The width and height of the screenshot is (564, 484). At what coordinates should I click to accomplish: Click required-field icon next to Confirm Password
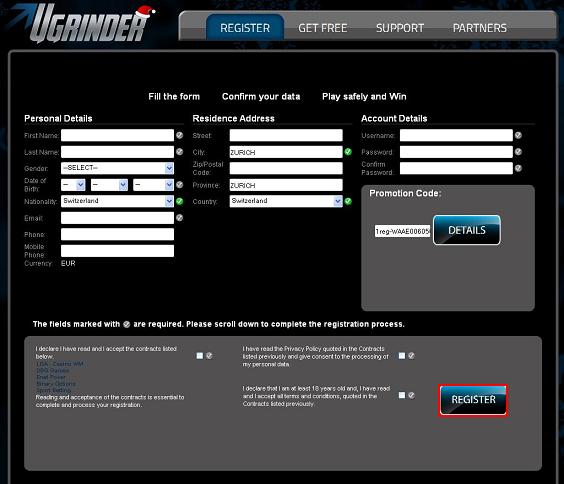tap(518, 168)
